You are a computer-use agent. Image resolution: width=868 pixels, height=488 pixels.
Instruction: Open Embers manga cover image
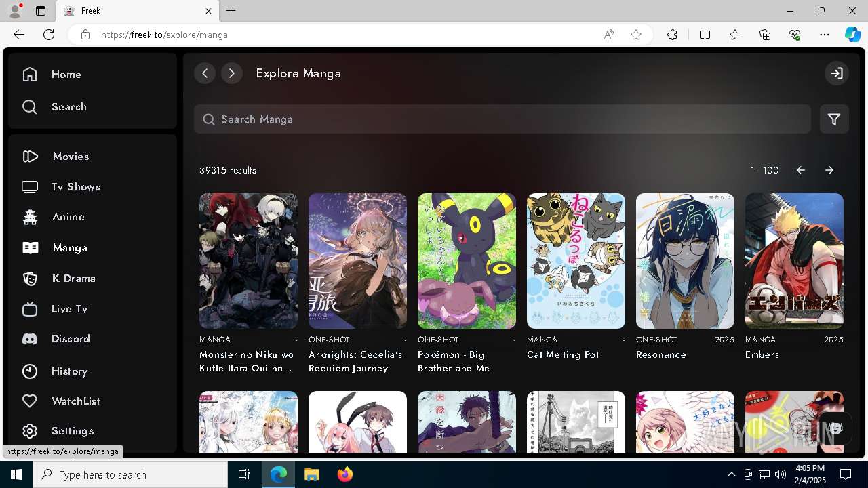(x=794, y=261)
